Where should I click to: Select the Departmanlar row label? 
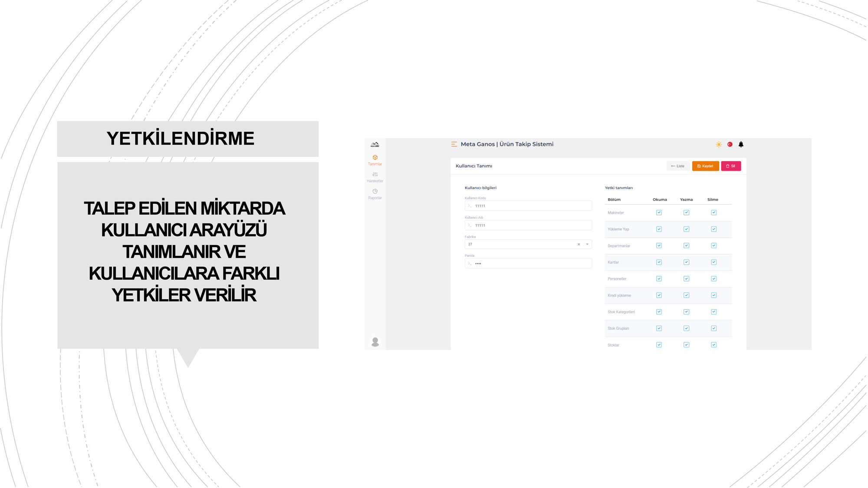click(x=619, y=246)
